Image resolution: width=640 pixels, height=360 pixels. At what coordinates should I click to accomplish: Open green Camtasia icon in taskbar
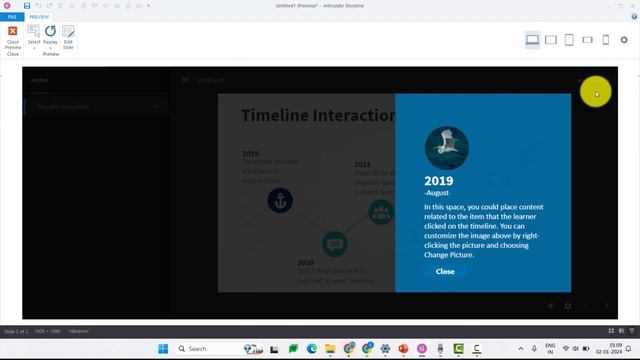458,349
